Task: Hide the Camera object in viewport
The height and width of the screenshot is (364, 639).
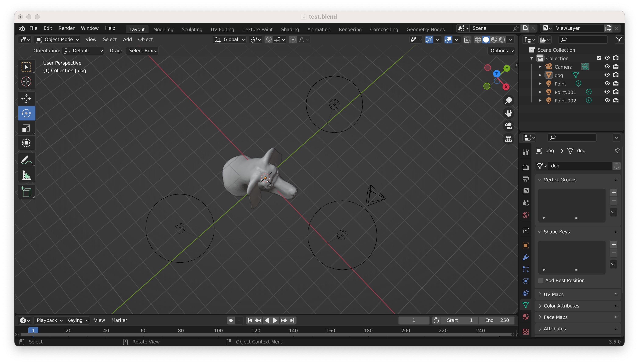Action: [x=607, y=66]
